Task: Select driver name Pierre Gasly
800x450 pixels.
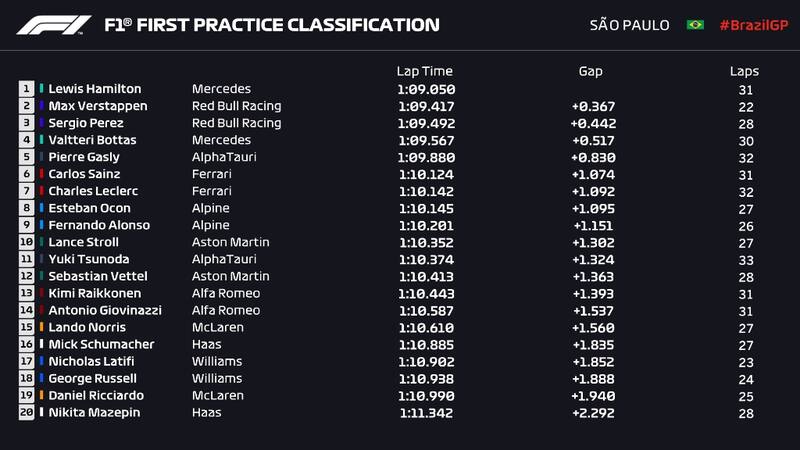Action: [84, 157]
